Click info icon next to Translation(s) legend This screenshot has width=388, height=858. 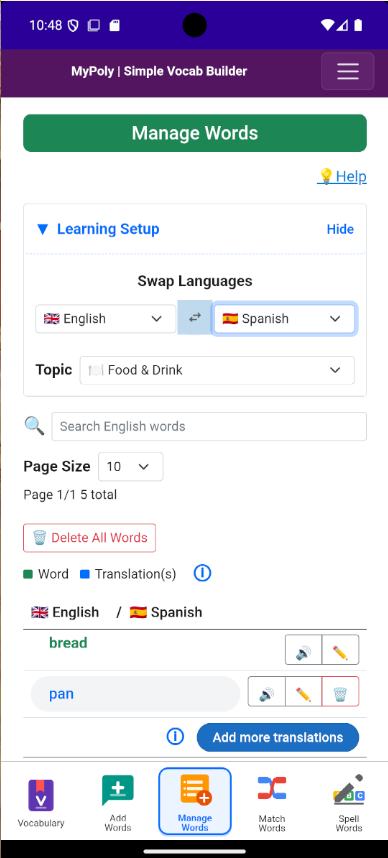pyautogui.click(x=202, y=573)
